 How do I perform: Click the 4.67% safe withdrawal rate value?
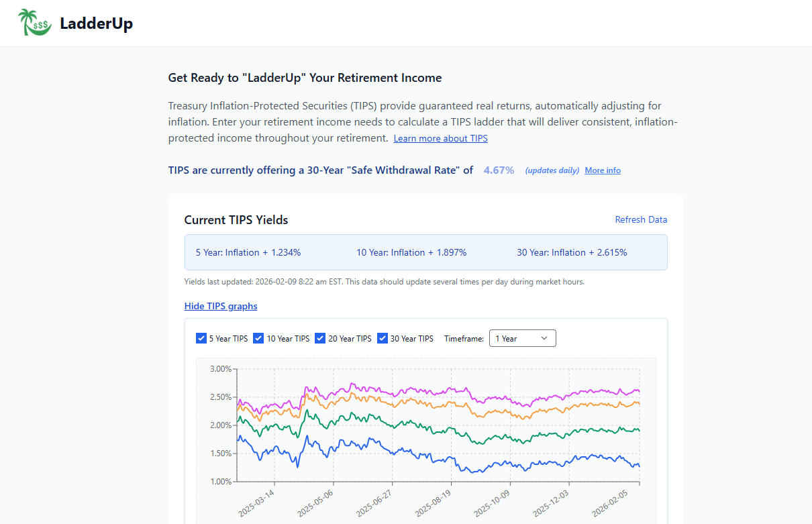tap(499, 170)
